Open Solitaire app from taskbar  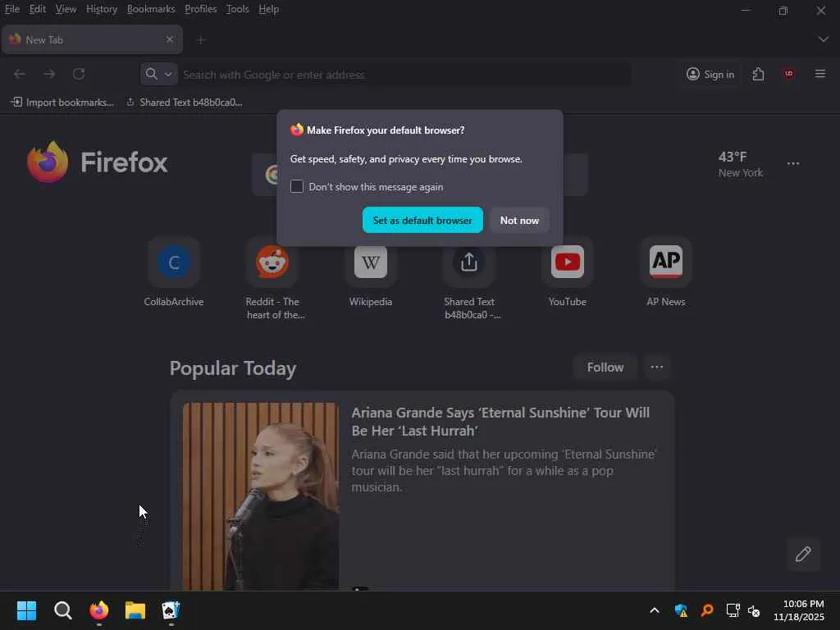[x=171, y=610]
